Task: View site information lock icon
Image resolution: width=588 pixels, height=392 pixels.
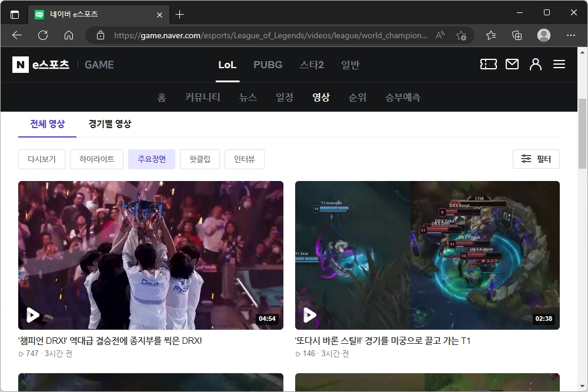Action: (101, 35)
